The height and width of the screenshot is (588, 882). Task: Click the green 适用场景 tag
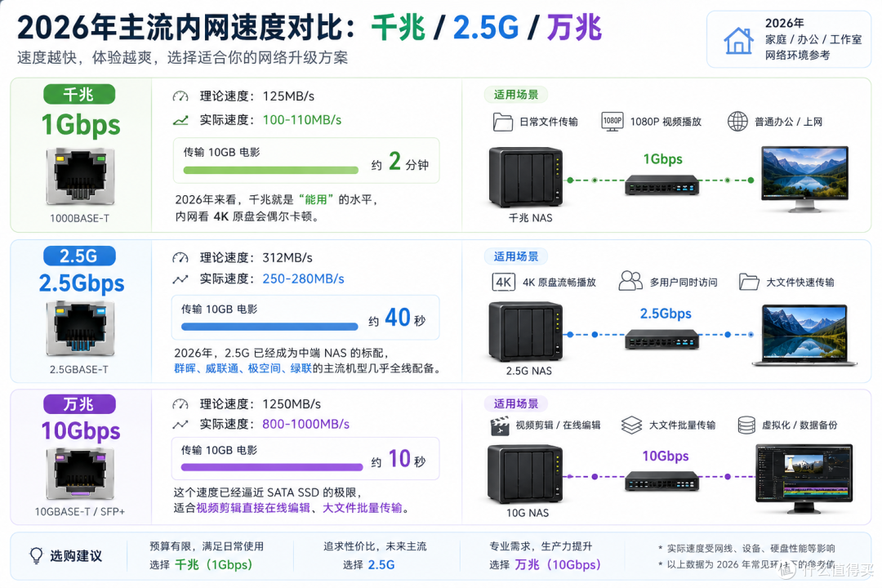pos(516,95)
